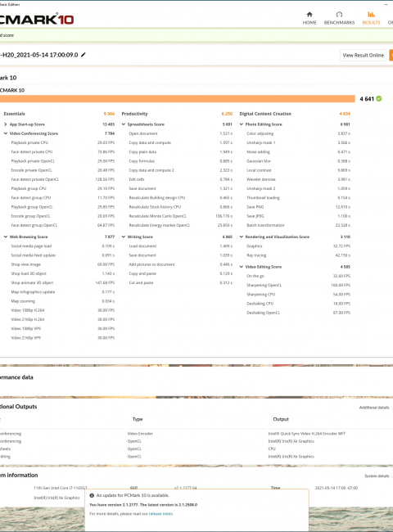
Task: Select the Wavelet denoise row
Action: click(298, 179)
